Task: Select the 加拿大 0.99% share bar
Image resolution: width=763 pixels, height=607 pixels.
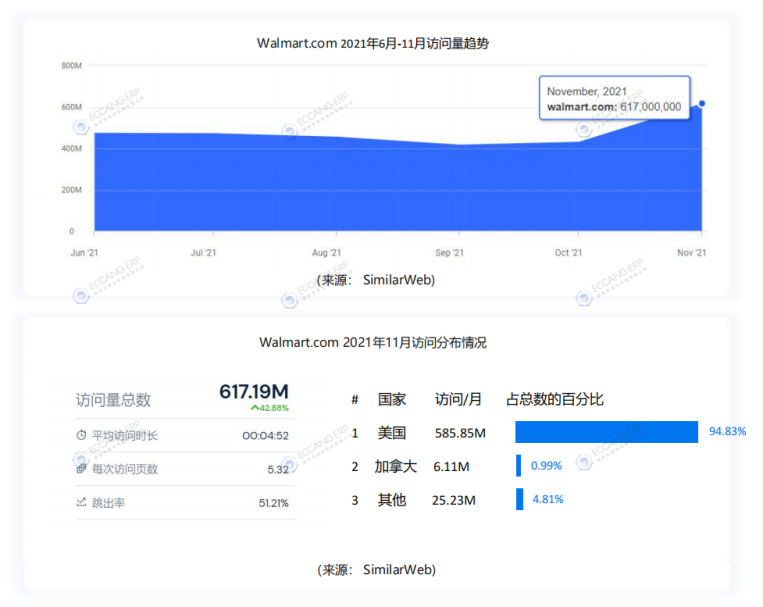Action: click(x=518, y=465)
